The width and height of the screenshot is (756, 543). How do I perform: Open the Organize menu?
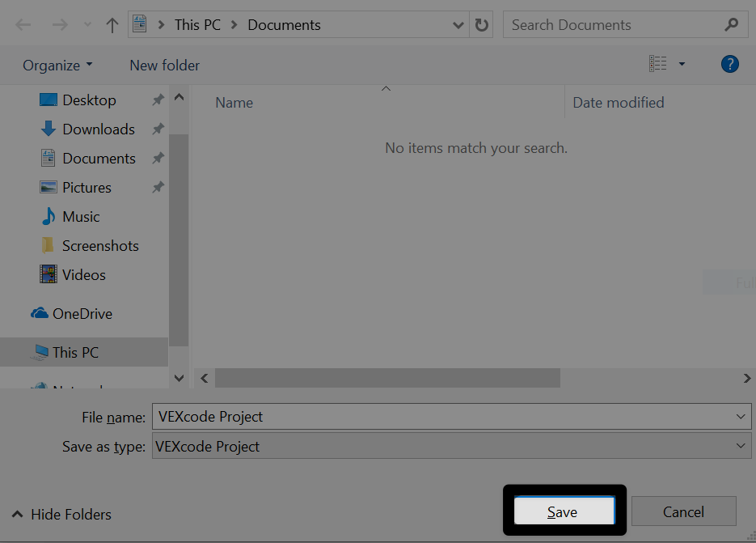[57, 66]
